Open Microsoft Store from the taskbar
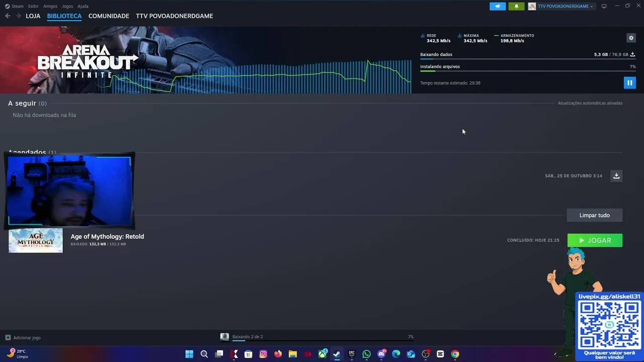The height and width of the screenshot is (362, 644). (x=249, y=354)
